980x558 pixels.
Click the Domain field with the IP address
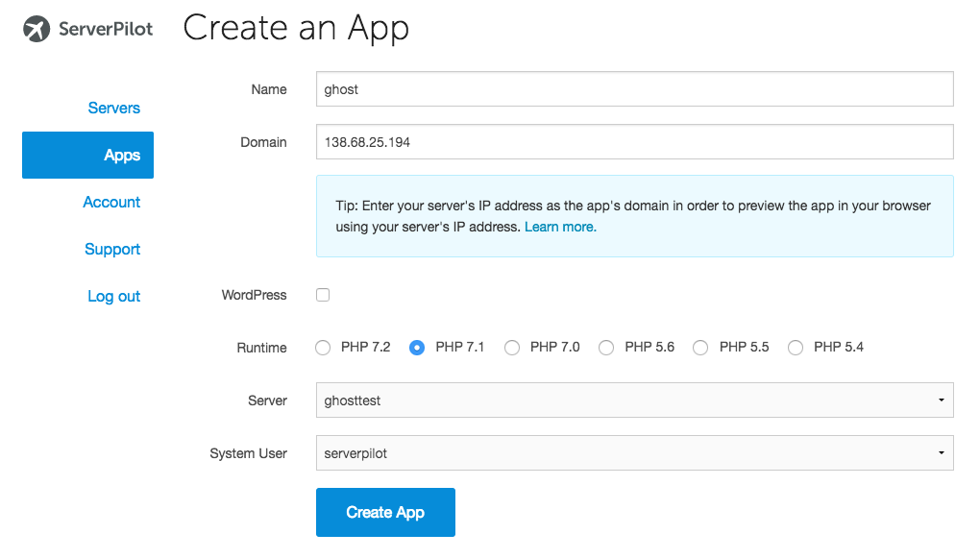(x=634, y=141)
